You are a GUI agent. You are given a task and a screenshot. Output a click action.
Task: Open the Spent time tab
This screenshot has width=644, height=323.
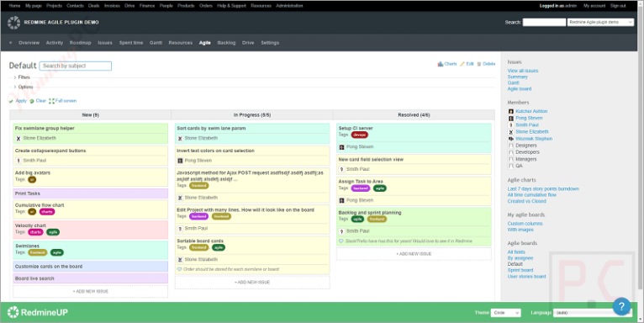click(x=131, y=43)
